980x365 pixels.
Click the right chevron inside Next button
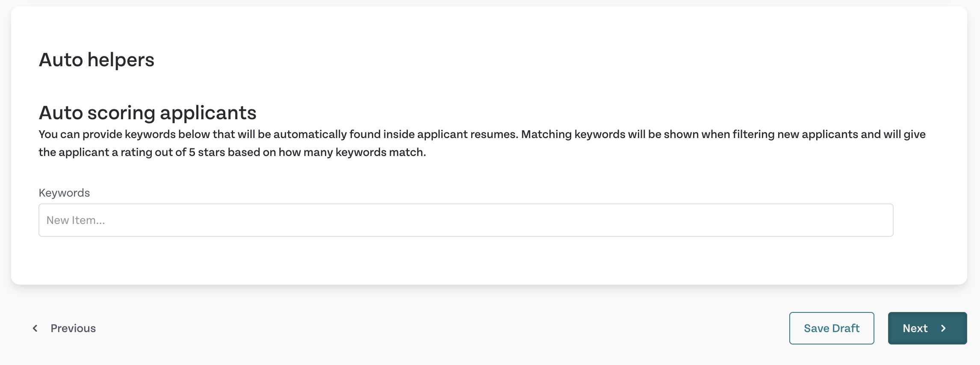[943, 328]
